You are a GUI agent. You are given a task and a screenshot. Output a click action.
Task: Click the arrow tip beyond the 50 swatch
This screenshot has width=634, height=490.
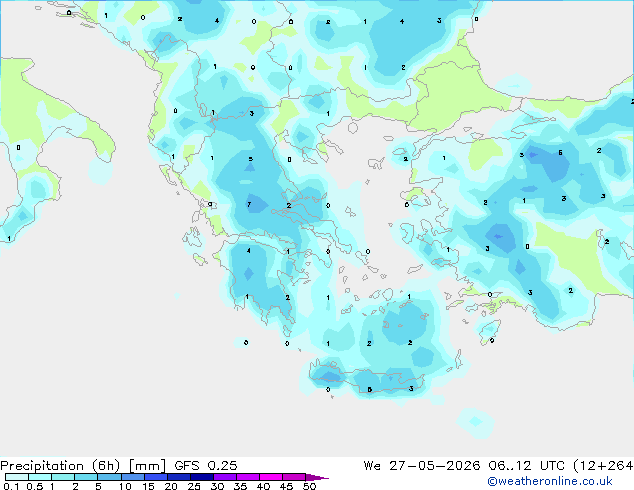317,477
